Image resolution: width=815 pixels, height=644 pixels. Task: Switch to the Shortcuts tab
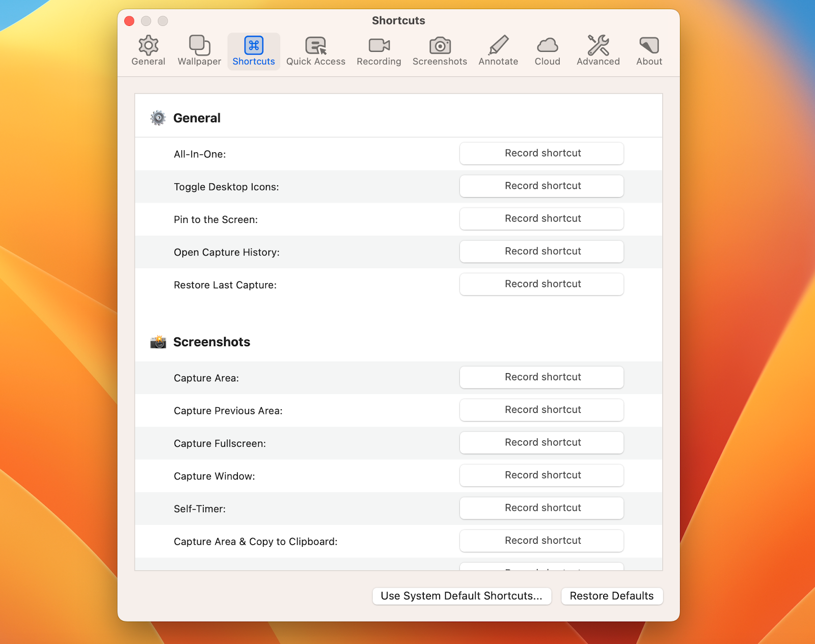tap(253, 50)
